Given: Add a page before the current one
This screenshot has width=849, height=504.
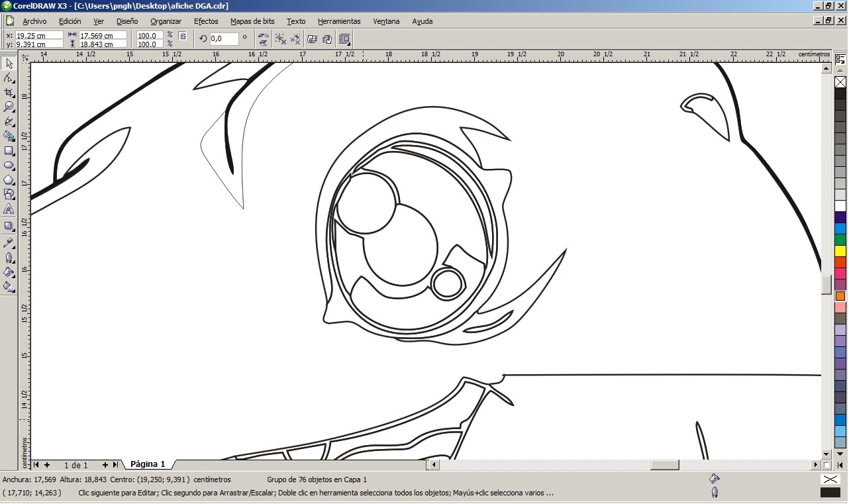Looking at the screenshot, I should [47, 465].
